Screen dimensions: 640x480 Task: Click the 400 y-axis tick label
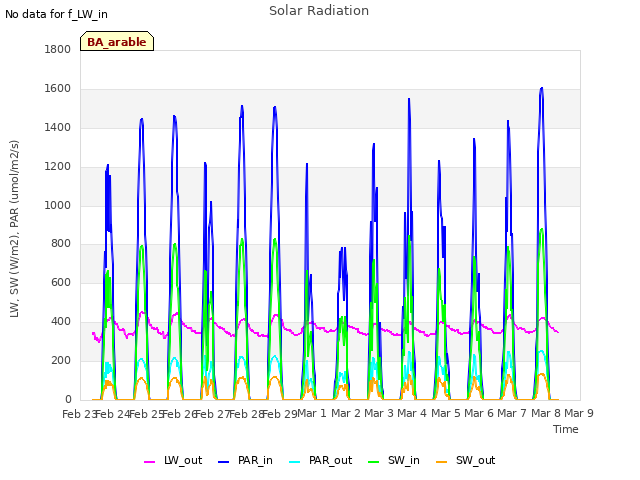click(61, 322)
